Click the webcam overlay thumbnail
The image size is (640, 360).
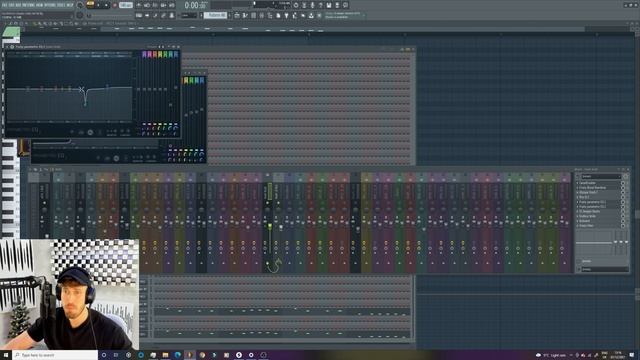69,294
